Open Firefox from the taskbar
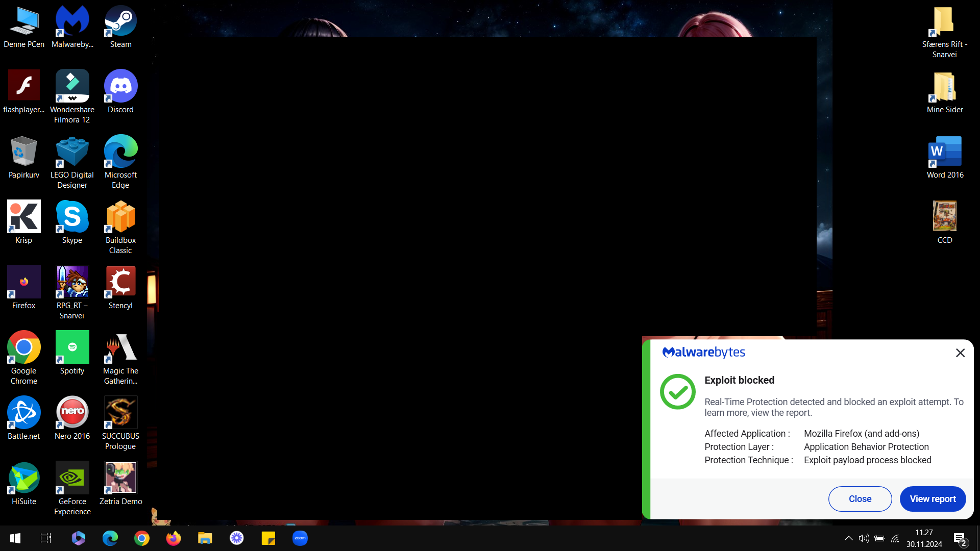This screenshot has height=551, width=980. tap(174, 538)
